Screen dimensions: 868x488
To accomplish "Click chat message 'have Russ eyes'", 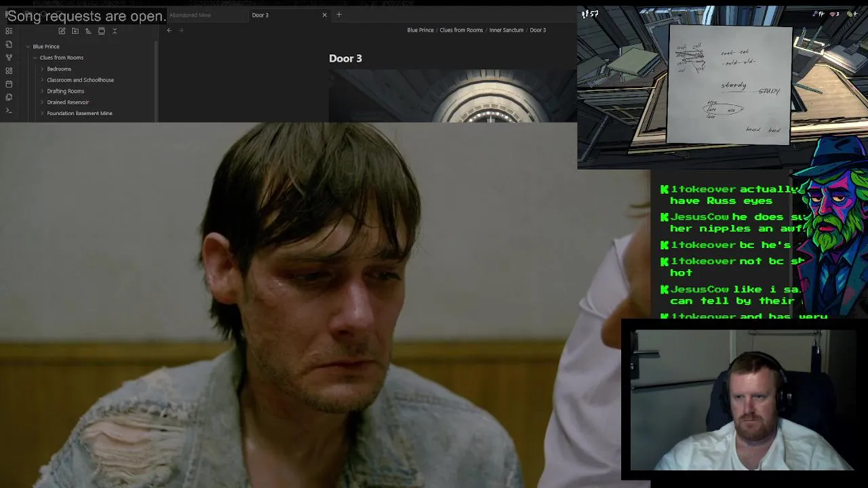I will click(721, 201).
